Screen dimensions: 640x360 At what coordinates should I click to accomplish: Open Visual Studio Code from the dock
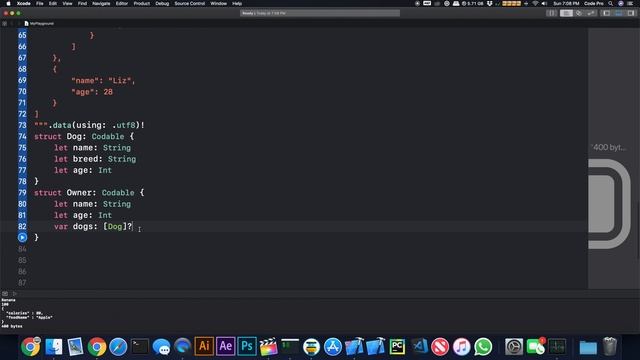point(419,347)
